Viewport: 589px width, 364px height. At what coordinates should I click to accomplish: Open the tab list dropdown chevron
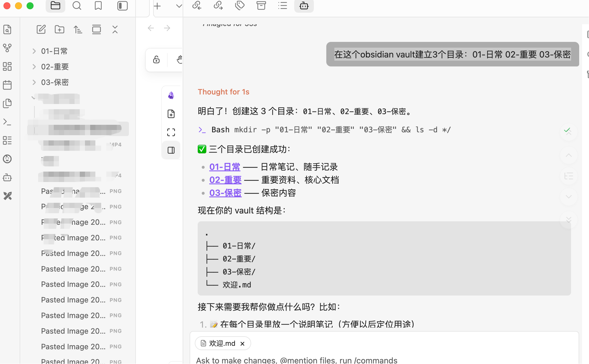179,6
